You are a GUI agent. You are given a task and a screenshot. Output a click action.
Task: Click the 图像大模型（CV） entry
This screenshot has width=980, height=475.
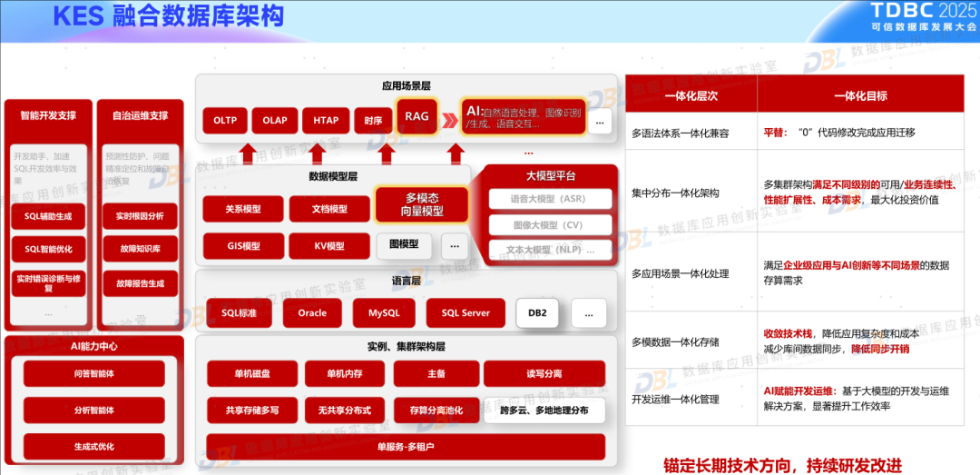click(x=550, y=224)
